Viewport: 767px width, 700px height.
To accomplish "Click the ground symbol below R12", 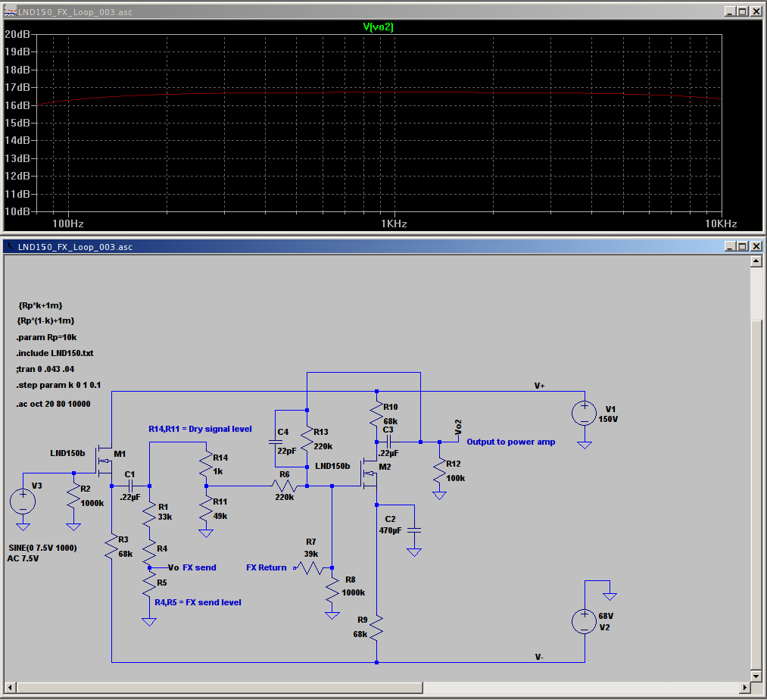I will pos(439,495).
